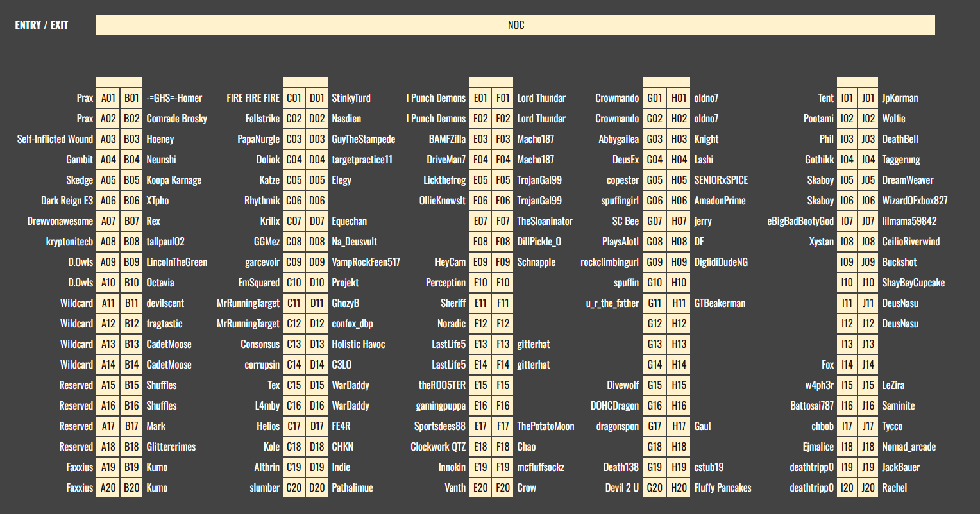The width and height of the screenshot is (980, 514).
Task: Choose seat G12 in the G column
Action: [654, 324]
